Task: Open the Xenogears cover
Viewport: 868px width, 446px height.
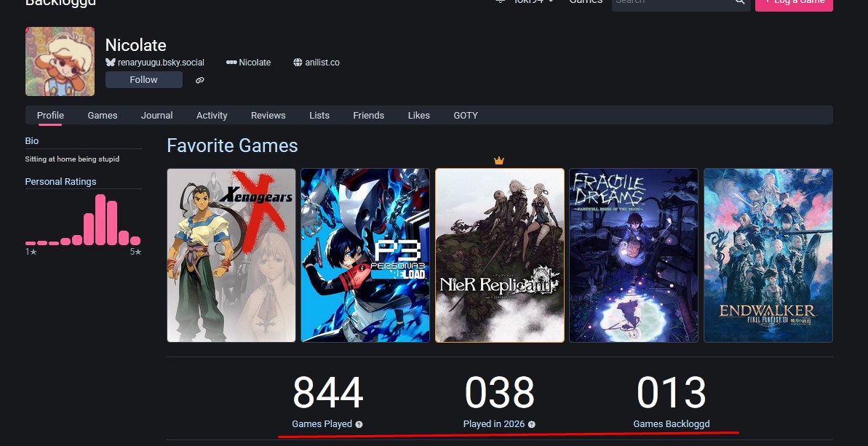Action: (231, 255)
